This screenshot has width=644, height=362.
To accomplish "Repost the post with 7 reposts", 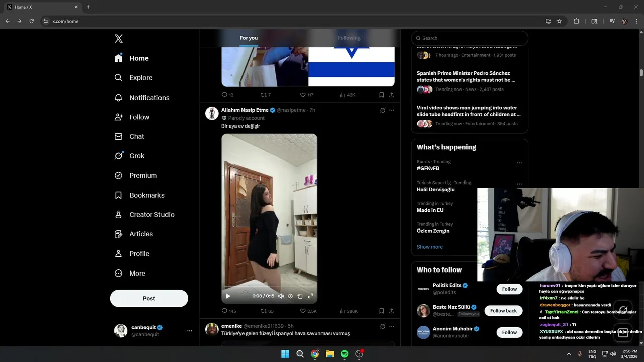I will [x=265, y=95].
